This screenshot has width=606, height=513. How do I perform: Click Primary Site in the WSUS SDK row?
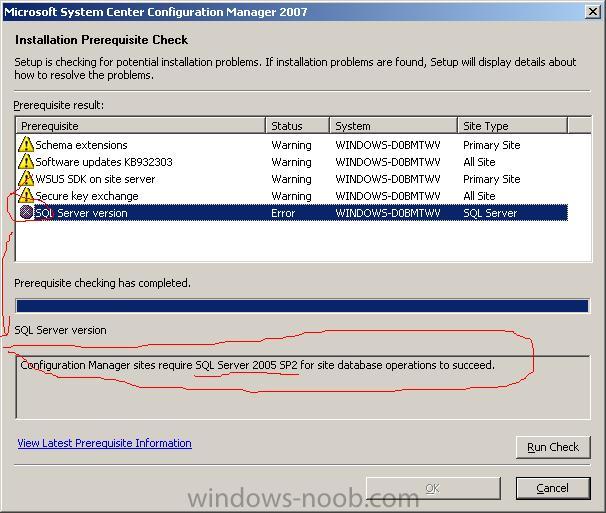point(492,179)
